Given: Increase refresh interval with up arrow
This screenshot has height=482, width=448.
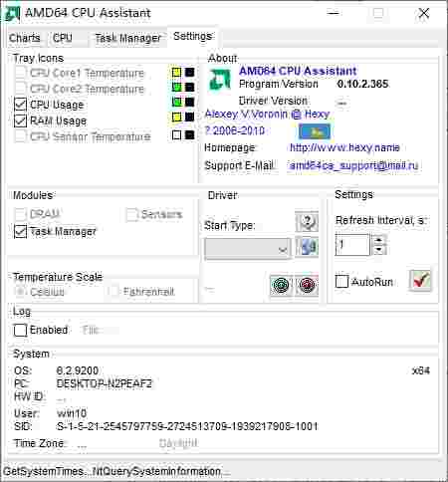Looking at the screenshot, I should tap(379, 239).
